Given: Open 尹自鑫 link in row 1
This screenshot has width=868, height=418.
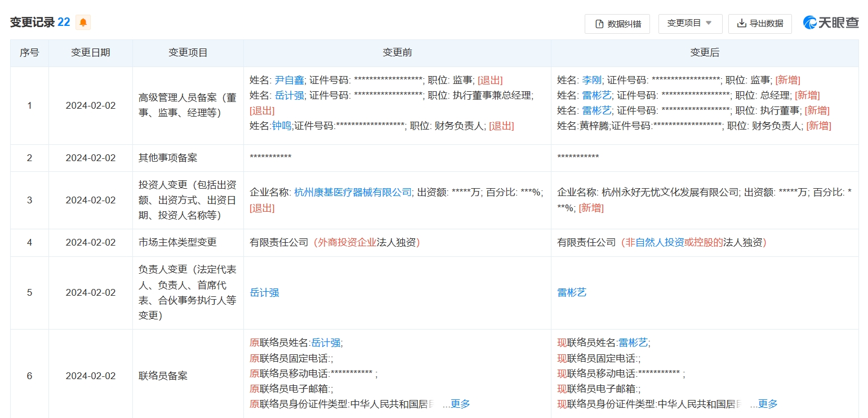Looking at the screenshot, I should pyautogui.click(x=289, y=80).
